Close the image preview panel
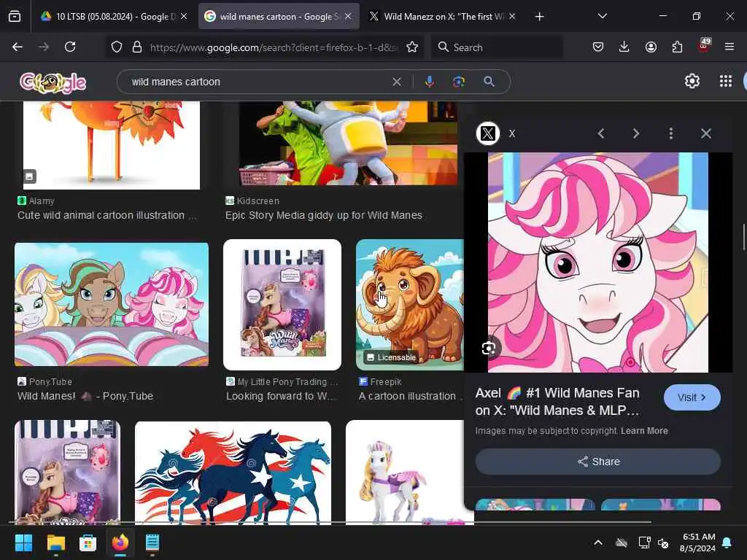Screen dimensions: 747x560 point(706,133)
